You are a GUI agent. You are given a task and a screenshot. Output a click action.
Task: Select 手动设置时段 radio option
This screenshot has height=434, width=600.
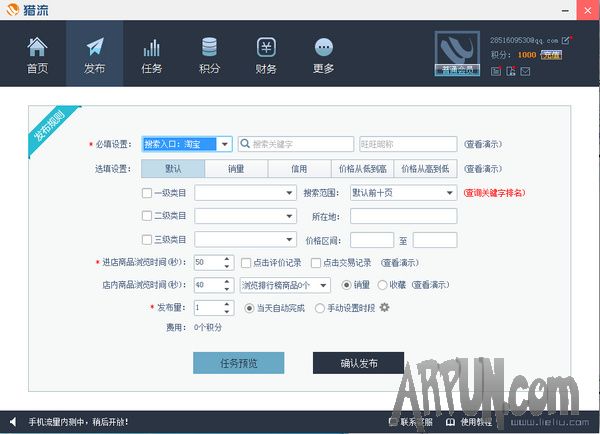click(x=320, y=308)
